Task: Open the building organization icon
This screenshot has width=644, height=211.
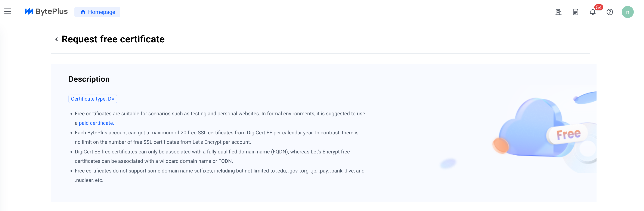Action: point(558,12)
